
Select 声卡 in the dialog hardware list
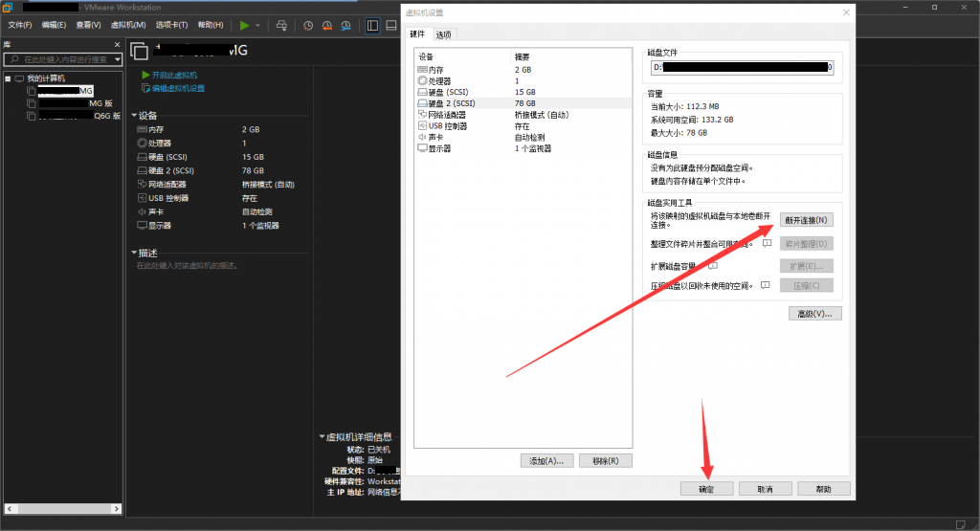[523, 138]
